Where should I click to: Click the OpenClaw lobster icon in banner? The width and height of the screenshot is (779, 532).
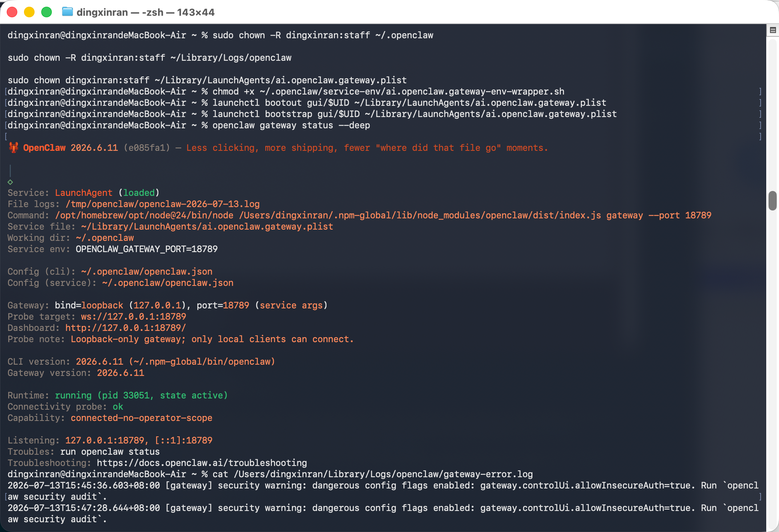tap(14, 147)
